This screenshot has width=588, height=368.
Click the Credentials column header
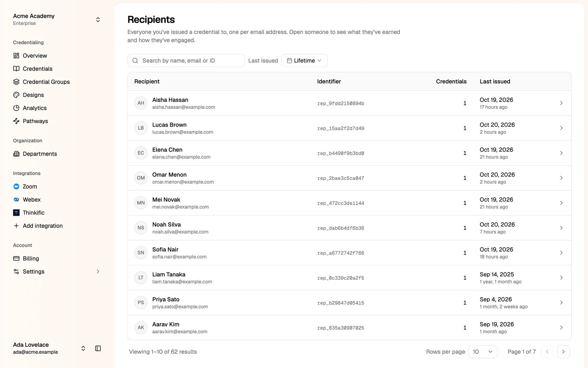(x=451, y=81)
